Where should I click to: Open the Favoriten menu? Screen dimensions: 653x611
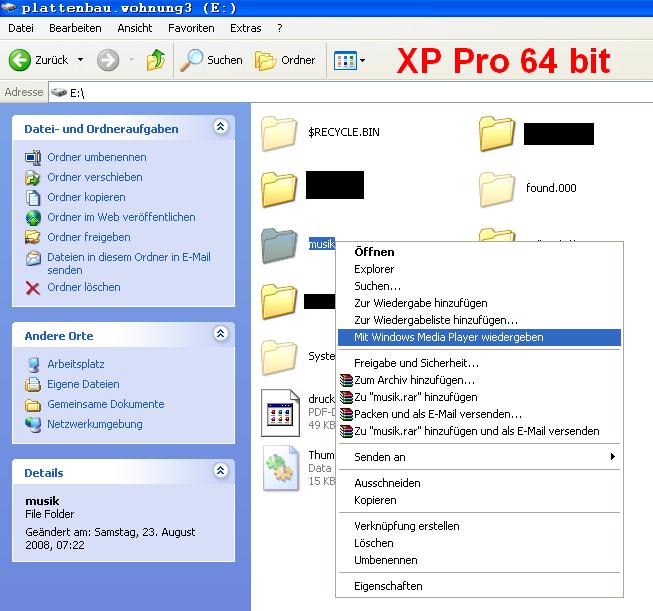(191, 28)
